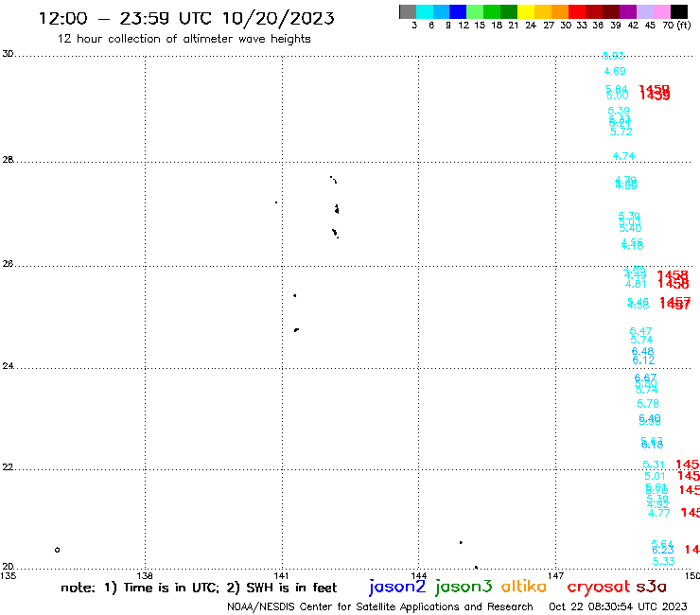
Task: Click the small circle island marker near 136E
Action: click(57, 550)
